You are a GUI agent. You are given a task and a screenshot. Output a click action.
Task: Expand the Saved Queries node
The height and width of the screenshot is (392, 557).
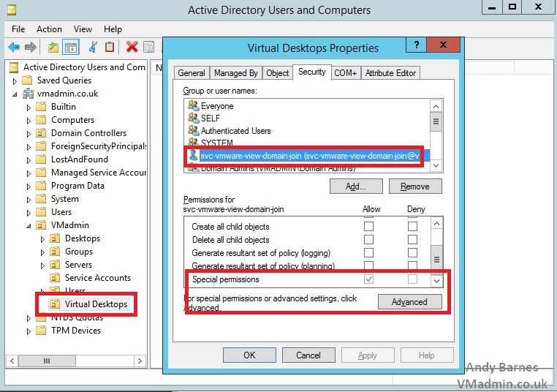pos(15,81)
